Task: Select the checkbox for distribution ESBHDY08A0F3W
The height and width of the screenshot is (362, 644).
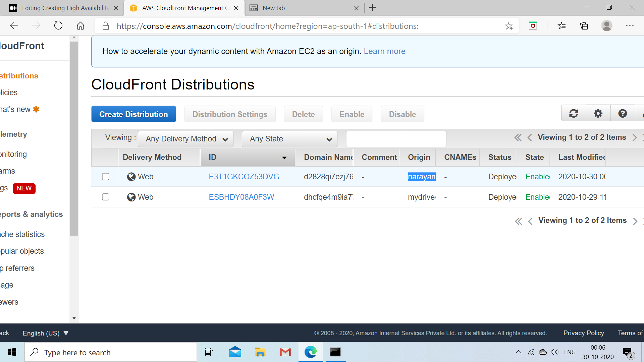Action: [105, 197]
